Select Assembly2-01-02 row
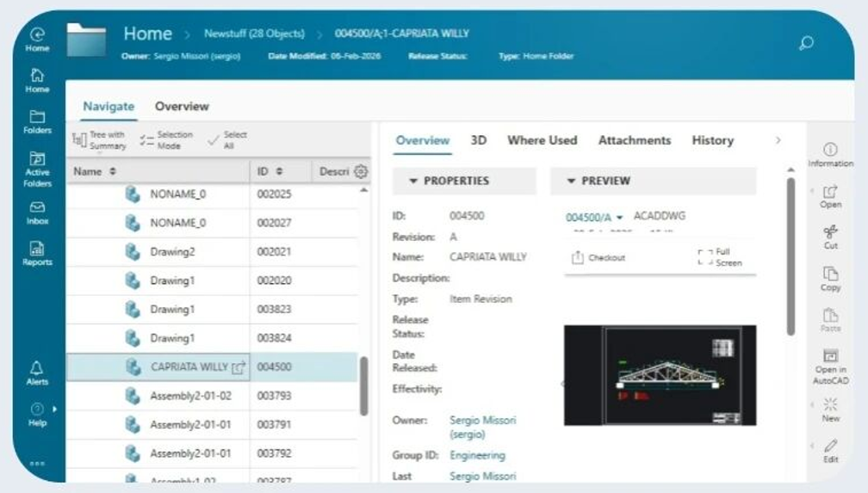Screen dimensions: 868x493 212,396
